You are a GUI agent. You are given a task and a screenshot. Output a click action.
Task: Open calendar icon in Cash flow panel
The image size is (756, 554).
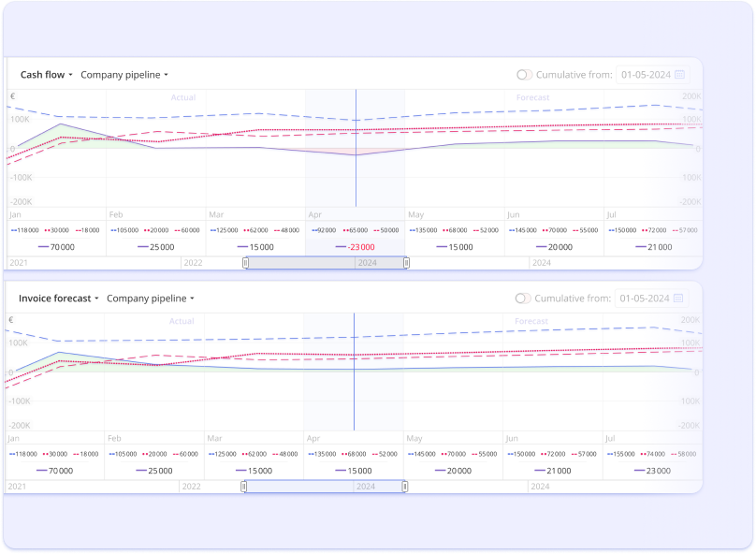click(x=680, y=74)
